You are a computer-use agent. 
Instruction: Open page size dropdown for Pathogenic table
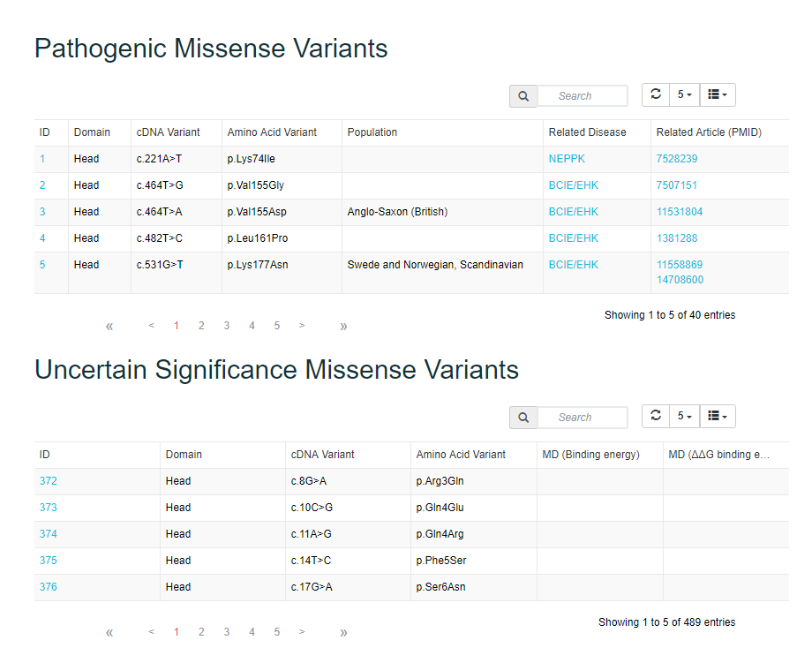(684, 94)
